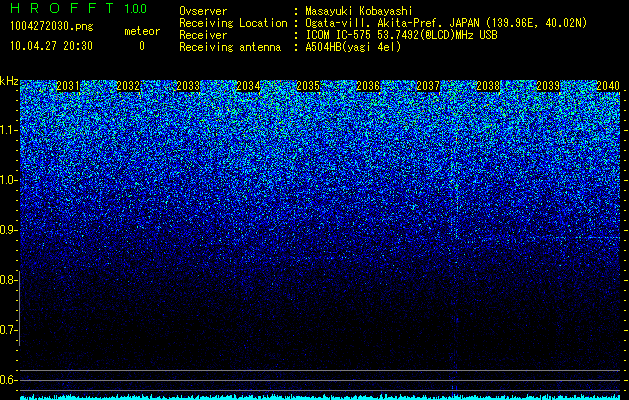629x400 pixels.
Task: Click the 2040 time marker
Action: coord(608,86)
